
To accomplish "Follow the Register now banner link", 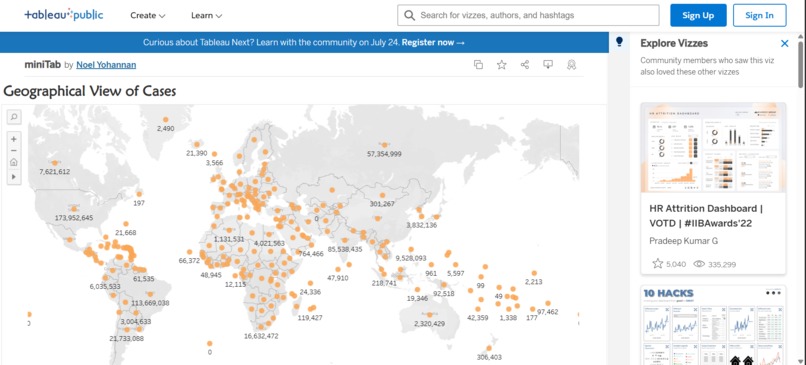I will click(x=433, y=43).
